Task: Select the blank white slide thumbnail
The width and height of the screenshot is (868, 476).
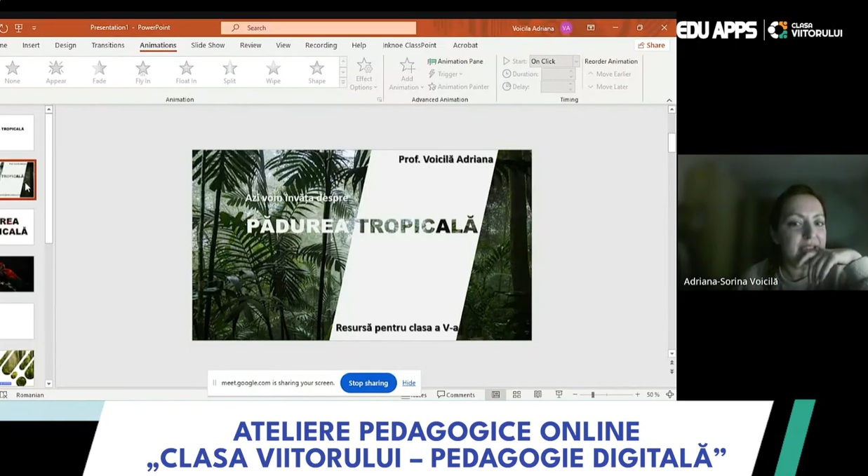Action: [x=17, y=321]
